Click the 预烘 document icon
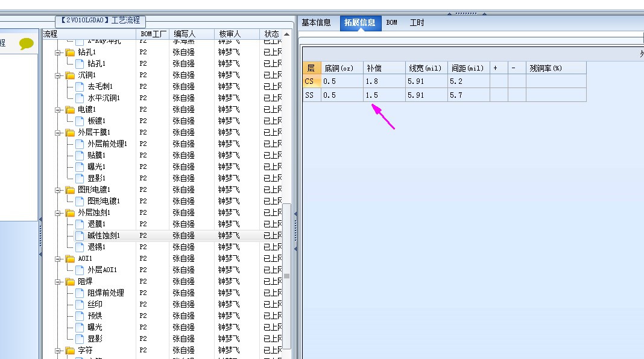Screen dimensions: 644x359 (x=80, y=316)
